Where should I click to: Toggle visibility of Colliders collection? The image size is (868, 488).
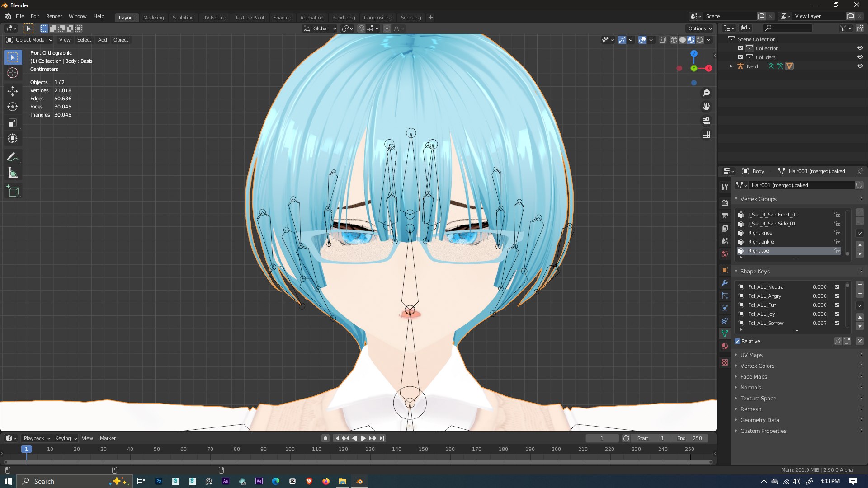click(x=860, y=57)
